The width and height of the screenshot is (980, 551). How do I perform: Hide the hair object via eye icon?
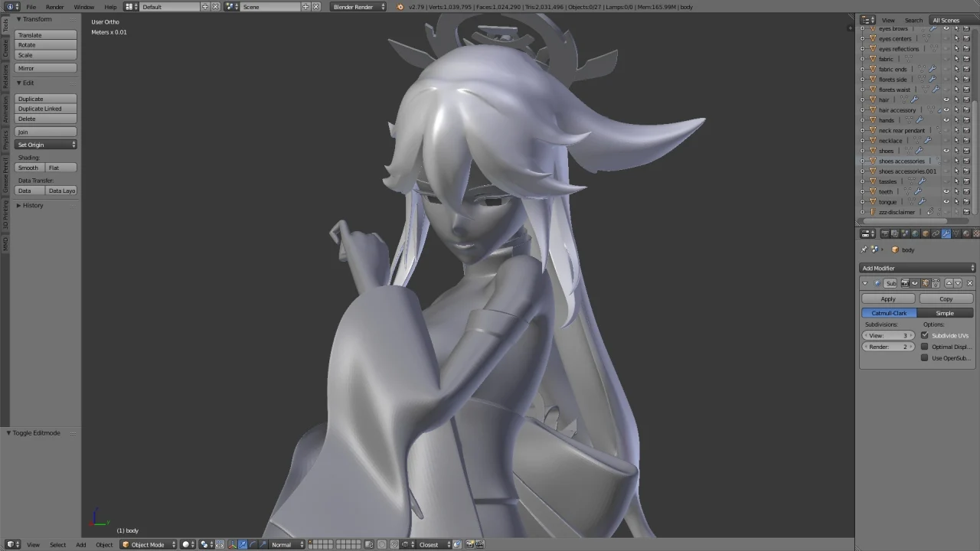tap(946, 99)
